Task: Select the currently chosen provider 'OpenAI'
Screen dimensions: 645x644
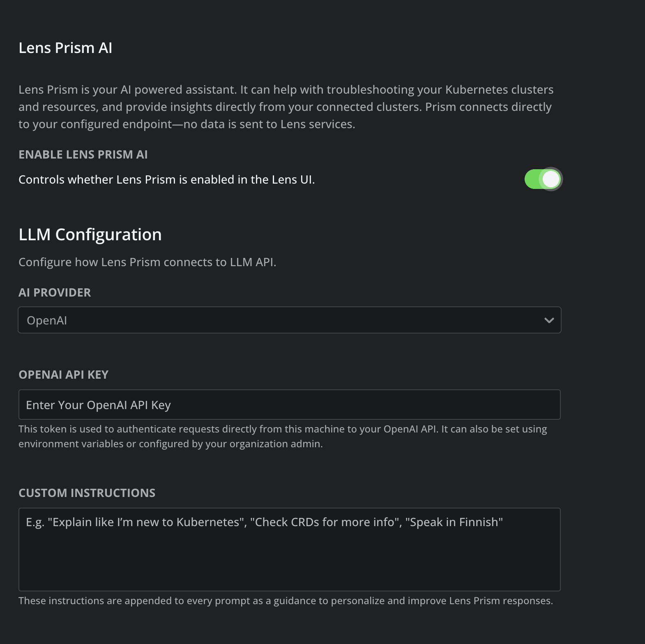Action: click(46, 320)
